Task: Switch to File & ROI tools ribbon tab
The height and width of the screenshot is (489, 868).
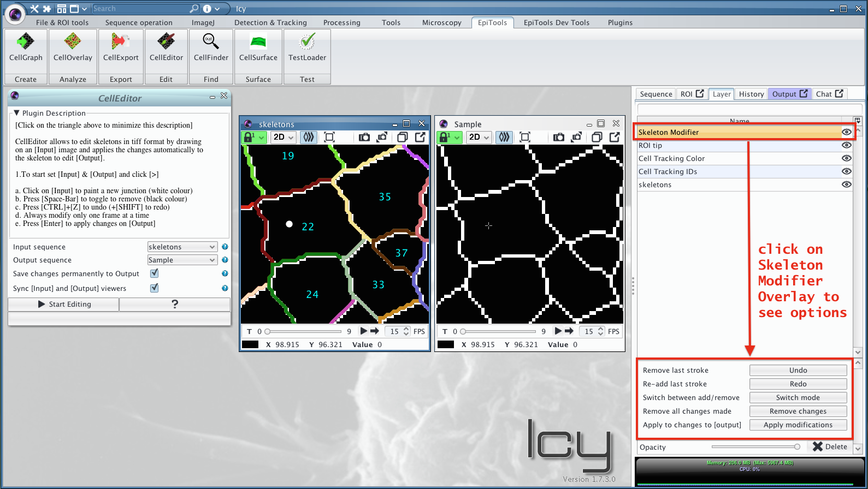Action: click(x=62, y=22)
